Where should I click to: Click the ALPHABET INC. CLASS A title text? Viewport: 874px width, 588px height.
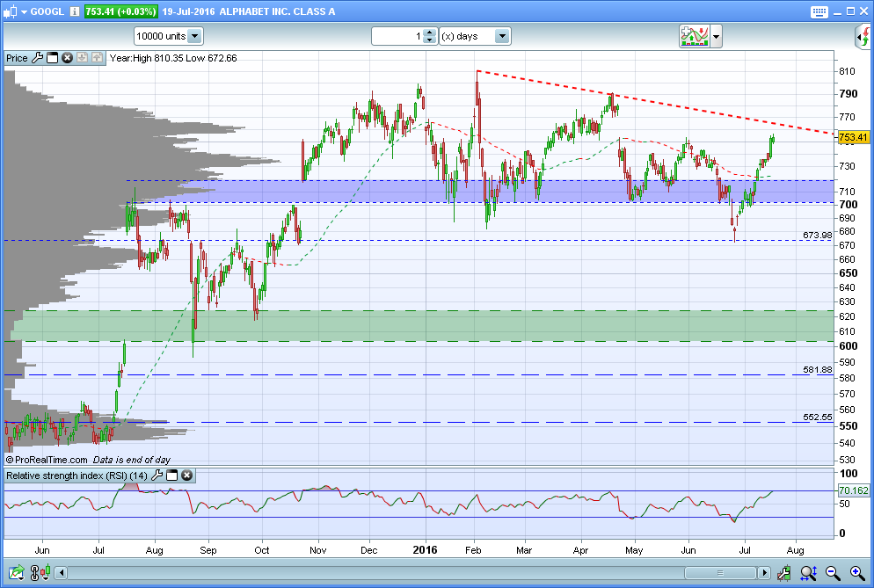(277, 11)
